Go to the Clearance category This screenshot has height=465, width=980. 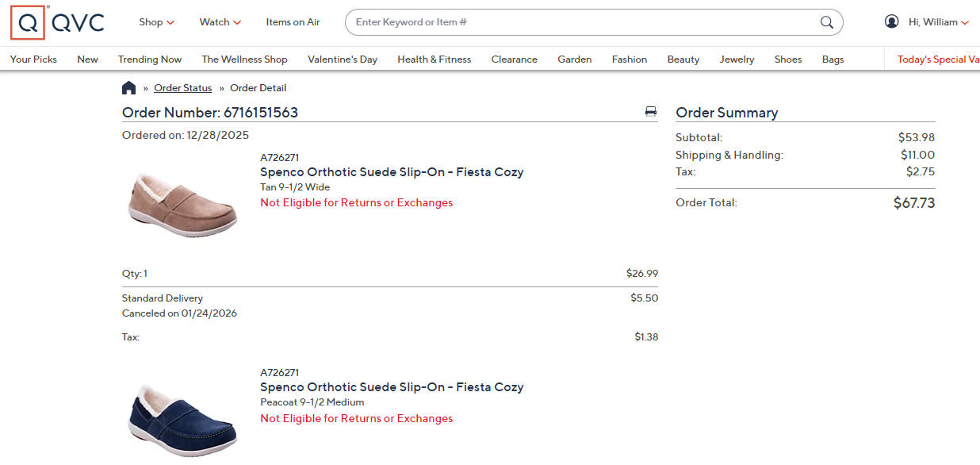[x=514, y=60]
